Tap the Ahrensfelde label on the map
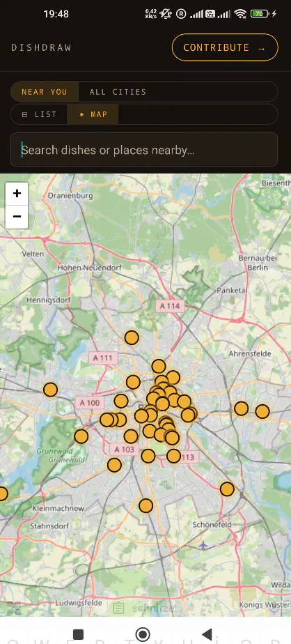 (249, 353)
